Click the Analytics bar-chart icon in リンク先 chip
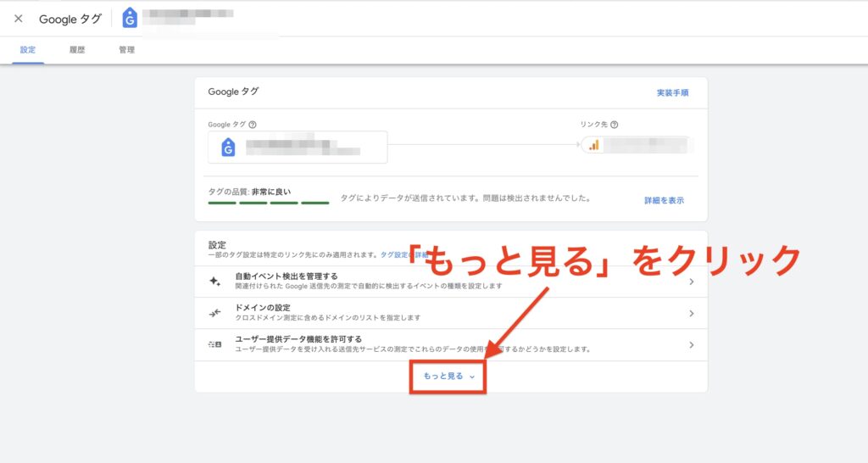 (x=594, y=145)
